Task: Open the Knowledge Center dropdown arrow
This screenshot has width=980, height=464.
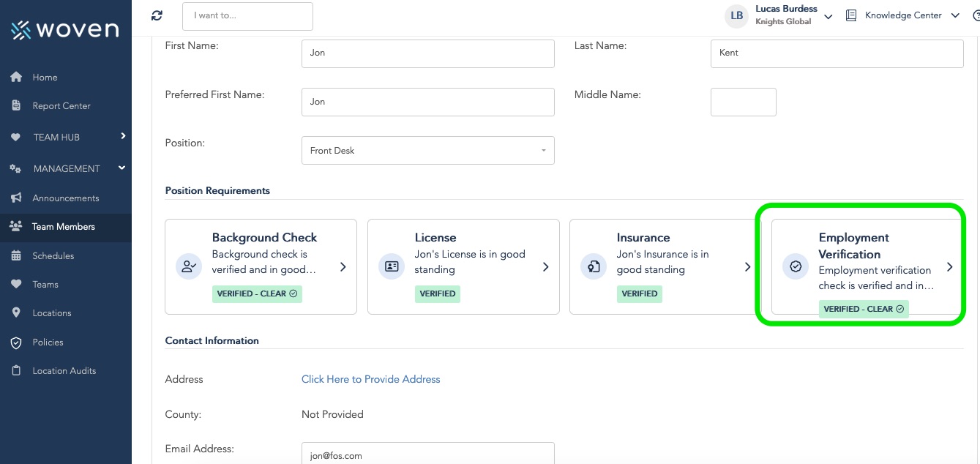Action: [955, 15]
